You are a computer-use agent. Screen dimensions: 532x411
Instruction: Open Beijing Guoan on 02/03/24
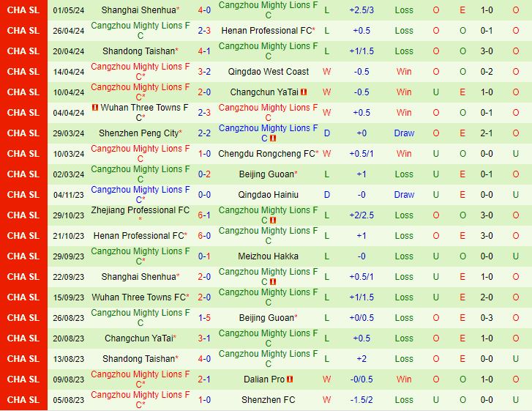tap(268, 174)
